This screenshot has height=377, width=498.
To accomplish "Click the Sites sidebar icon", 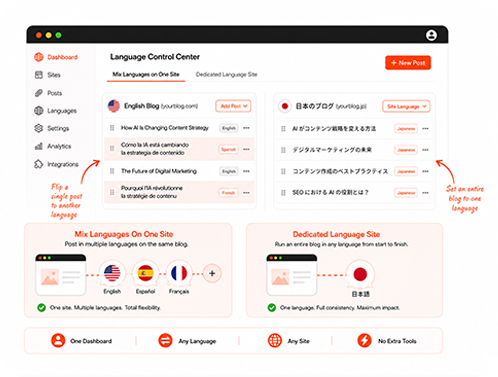I will [39, 75].
